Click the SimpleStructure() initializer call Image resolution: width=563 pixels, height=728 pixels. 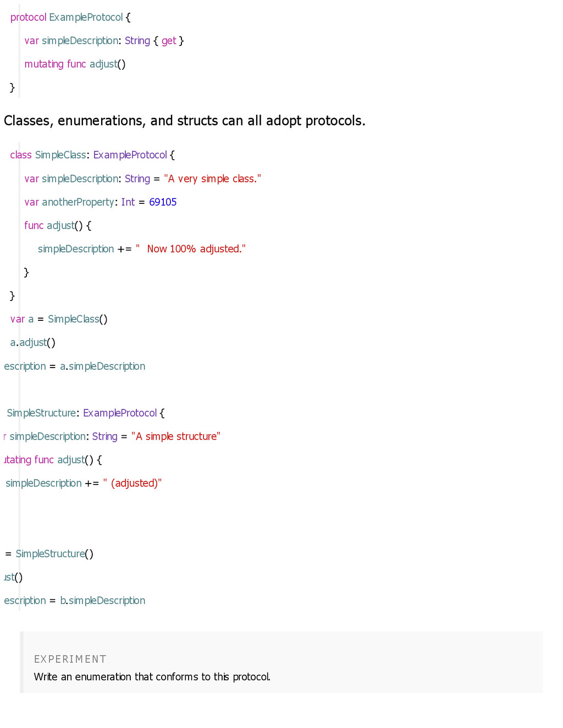[54, 554]
